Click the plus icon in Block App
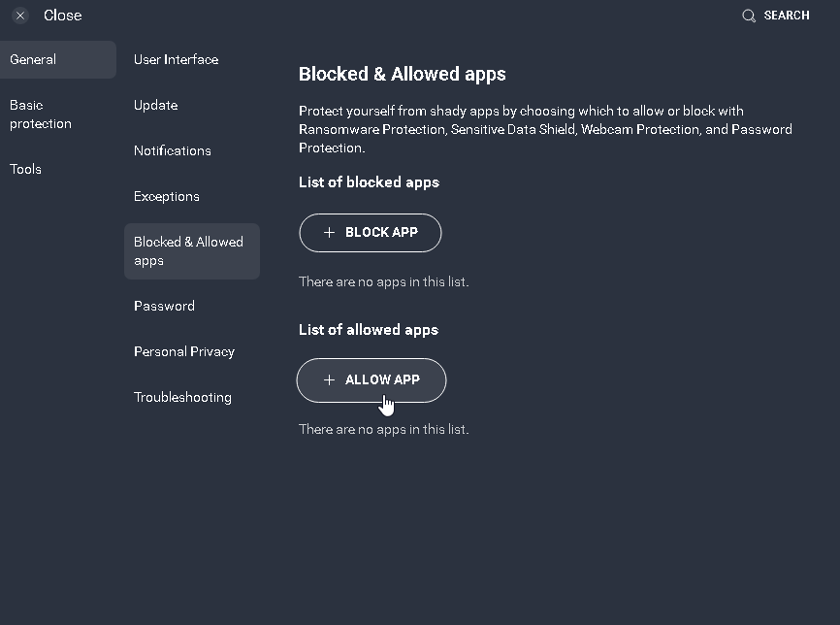The width and height of the screenshot is (840, 625). click(x=329, y=233)
